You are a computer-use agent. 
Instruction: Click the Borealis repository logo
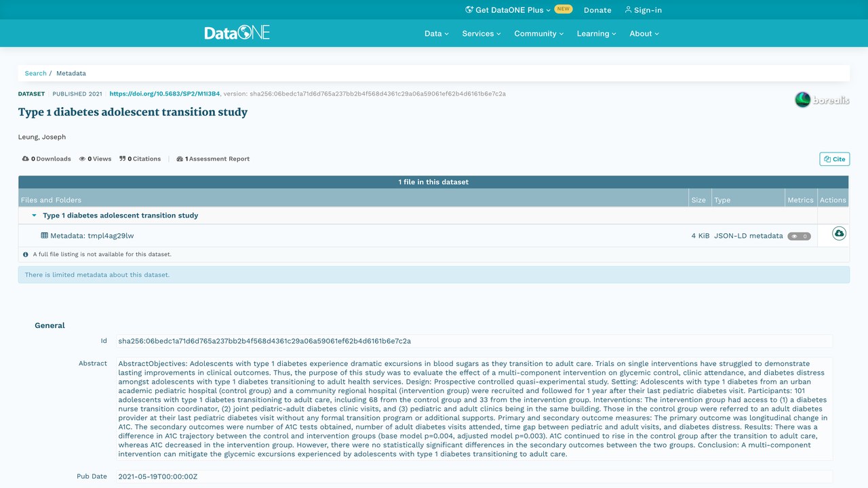click(x=822, y=100)
